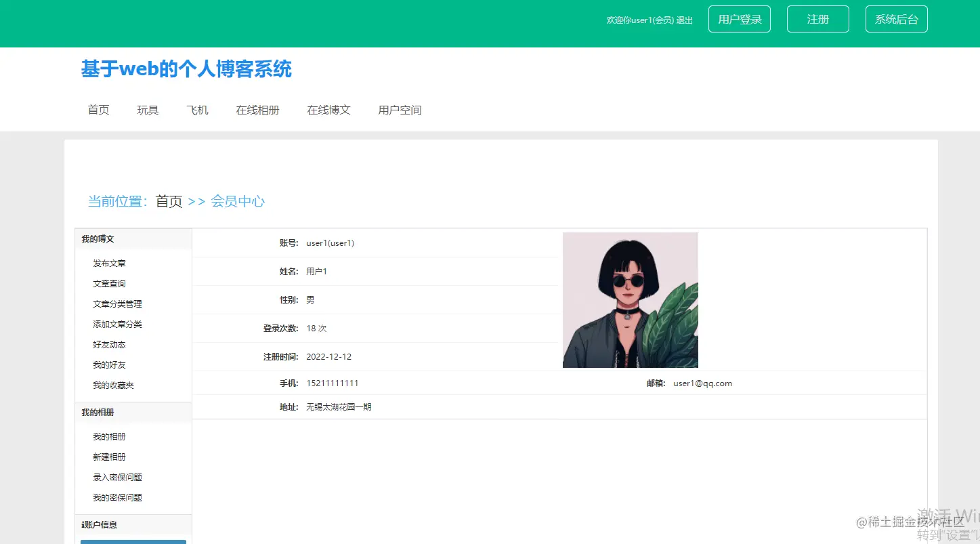
Task: Open the 飞机 nav menu item
Action: (x=198, y=110)
